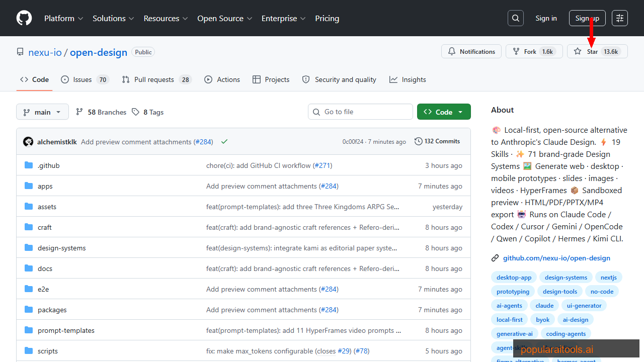Expand the Resources menu
The image size is (644, 362).
[x=166, y=18]
